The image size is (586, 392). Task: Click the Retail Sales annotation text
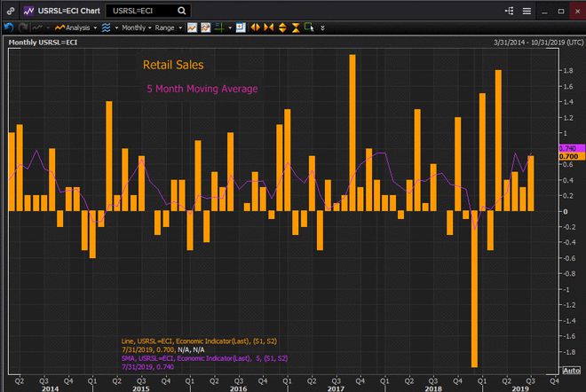coord(173,65)
